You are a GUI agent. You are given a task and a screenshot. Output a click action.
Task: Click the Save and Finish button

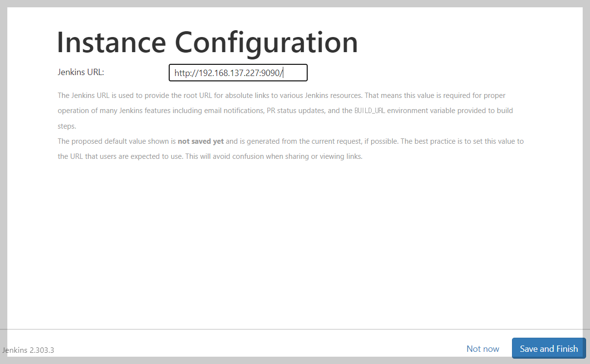(x=549, y=348)
